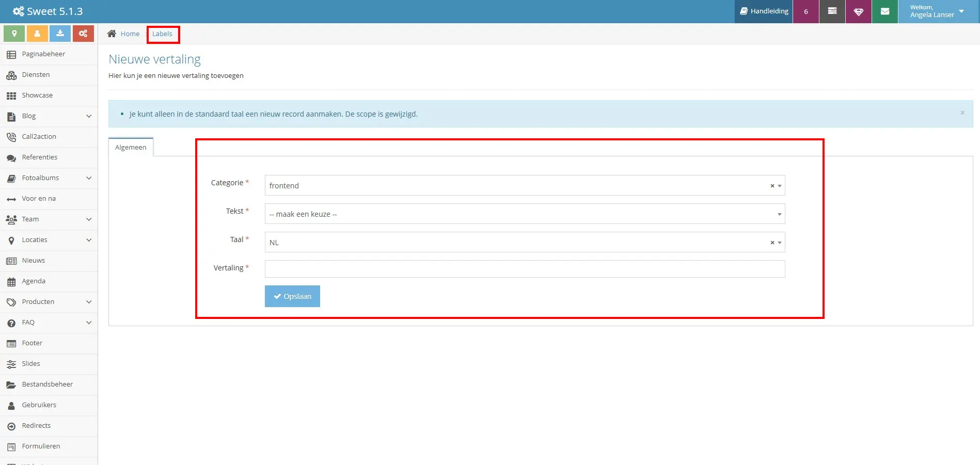Dismiss the blue info alert message
The width and height of the screenshot is (980, 465).
pyautogui.click(x=962, y=113)
